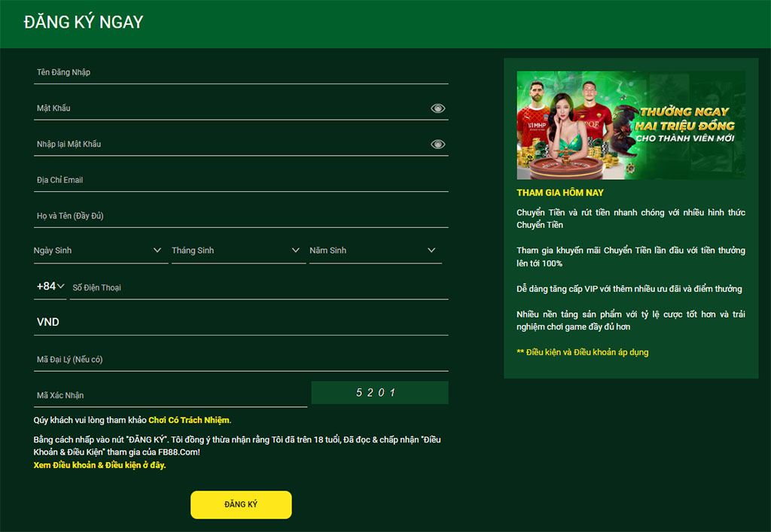Expand the Tháng Sinh dropdown
The image size is (771, 532).
(x=236, y=251)
